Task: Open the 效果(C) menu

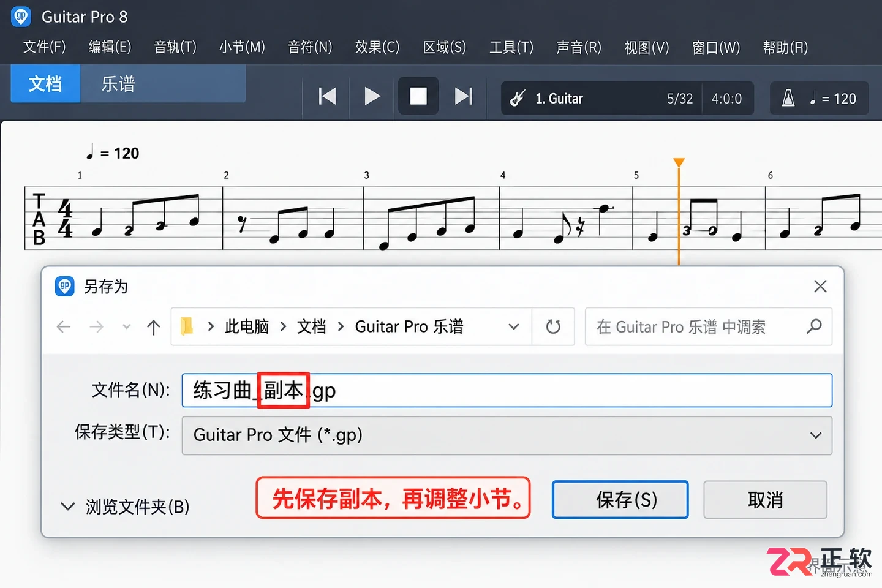Action: click(x=377, y=47)
